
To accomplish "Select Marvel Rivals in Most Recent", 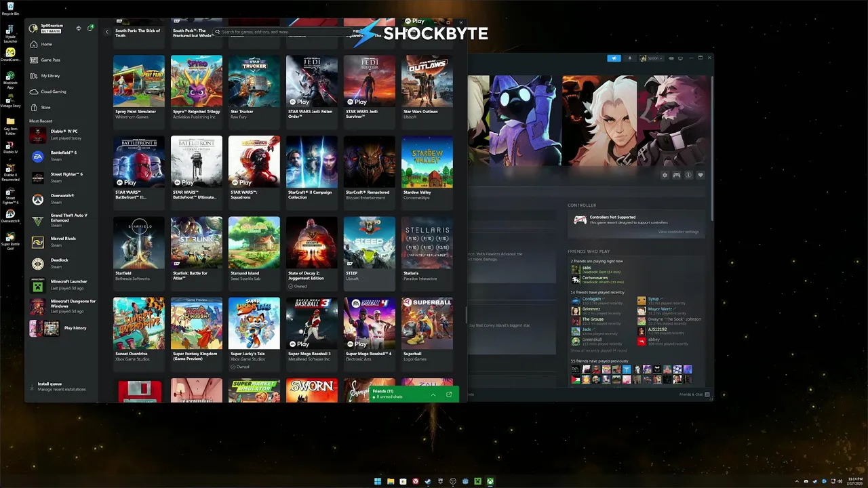I will 62,242.
